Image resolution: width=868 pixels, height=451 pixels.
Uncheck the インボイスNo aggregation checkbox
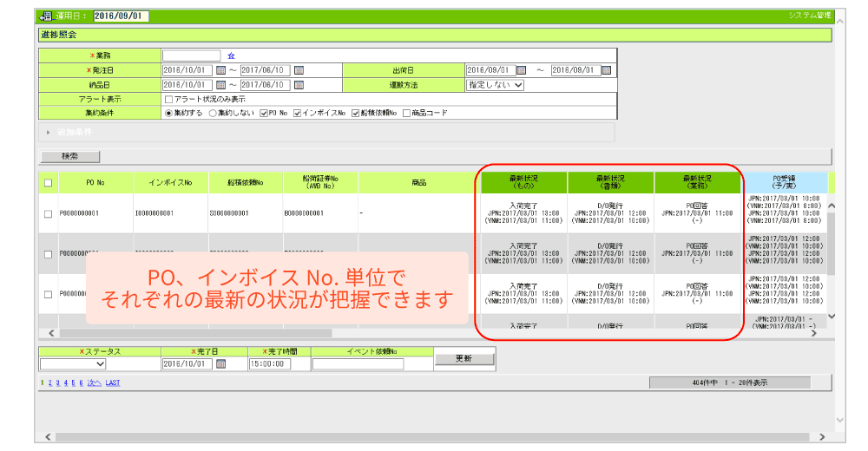(297, 113)
